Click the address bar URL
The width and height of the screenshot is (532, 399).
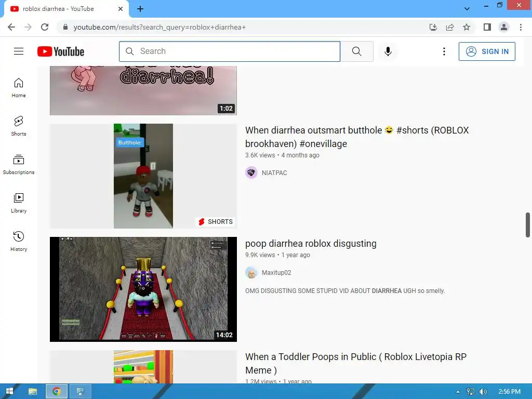[159, 27]
